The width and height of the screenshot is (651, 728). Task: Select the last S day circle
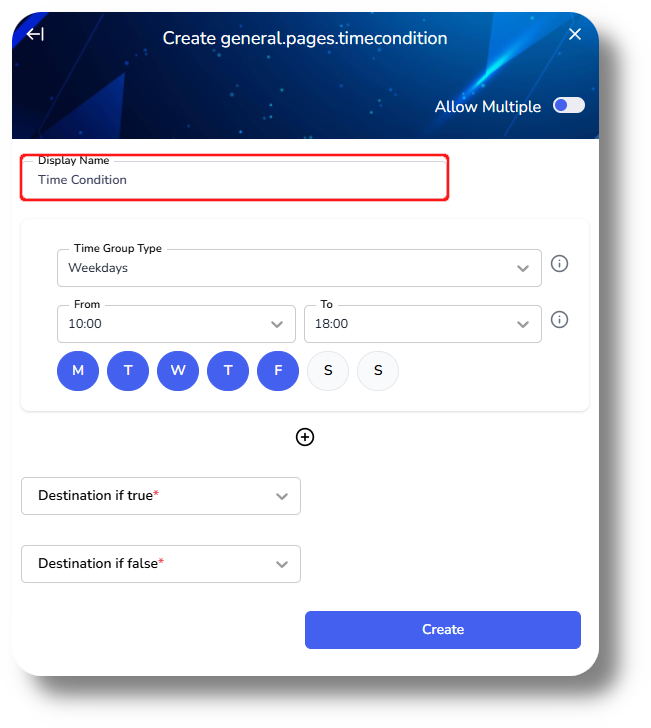pos(378,370)
